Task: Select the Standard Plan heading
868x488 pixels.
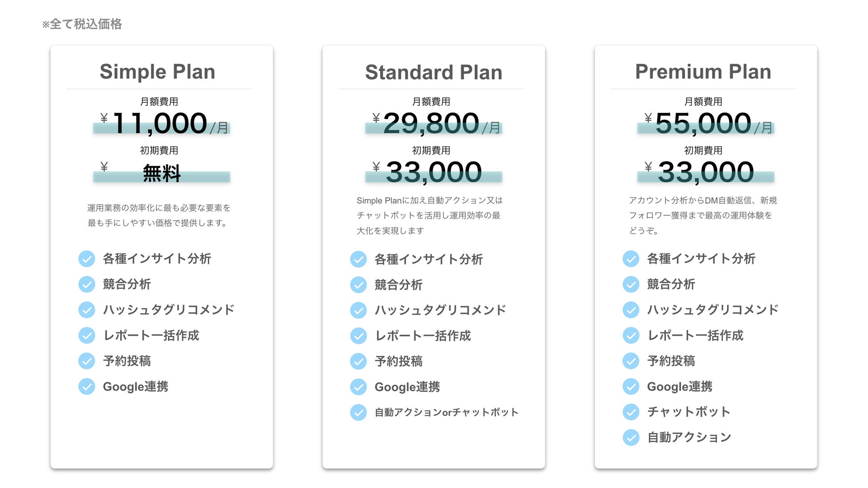Action: [434, 72]
